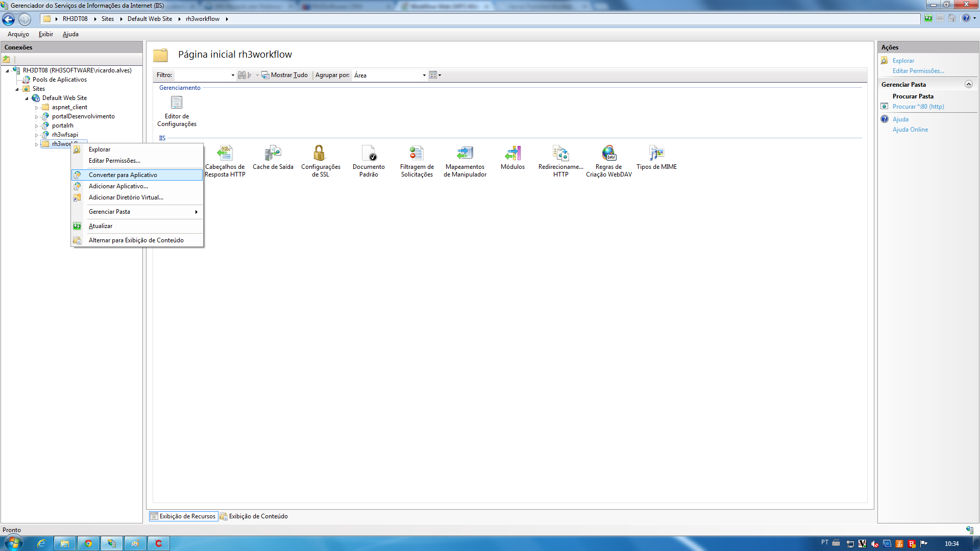This screenshot has height=551, width=980.
Task: Open Internet Explorer from the taskbar
Action: (x=41, y=543)
